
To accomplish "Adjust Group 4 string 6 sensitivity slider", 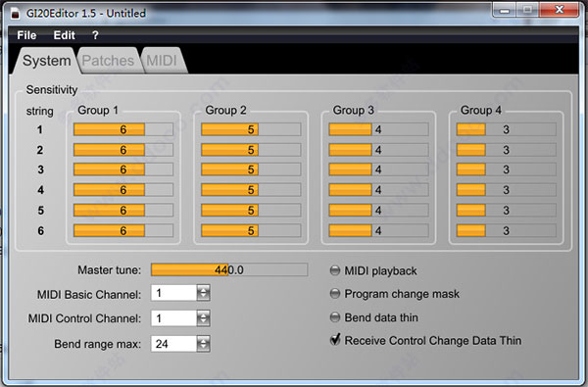I will (507, 230).
